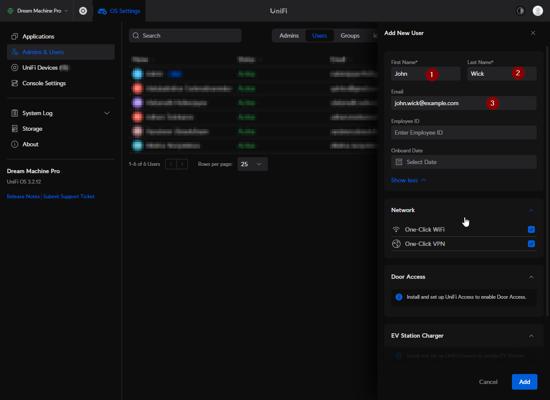Switch to the Users tab
This screenshot has height=400, width=550.
(319, 35)
